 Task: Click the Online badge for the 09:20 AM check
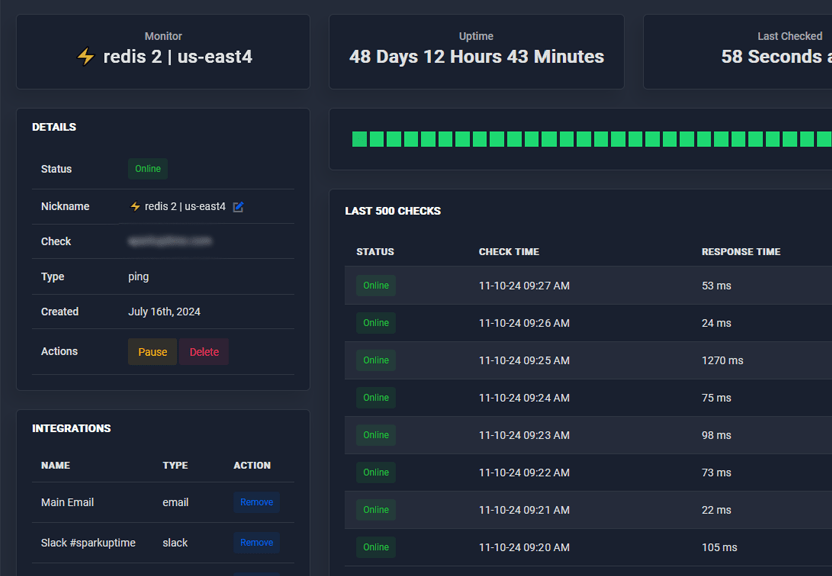(x=375, y=547)
